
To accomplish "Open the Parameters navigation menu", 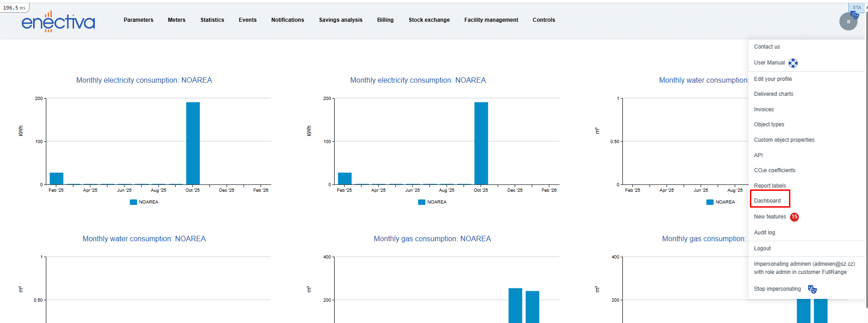I will coord(138,20).
